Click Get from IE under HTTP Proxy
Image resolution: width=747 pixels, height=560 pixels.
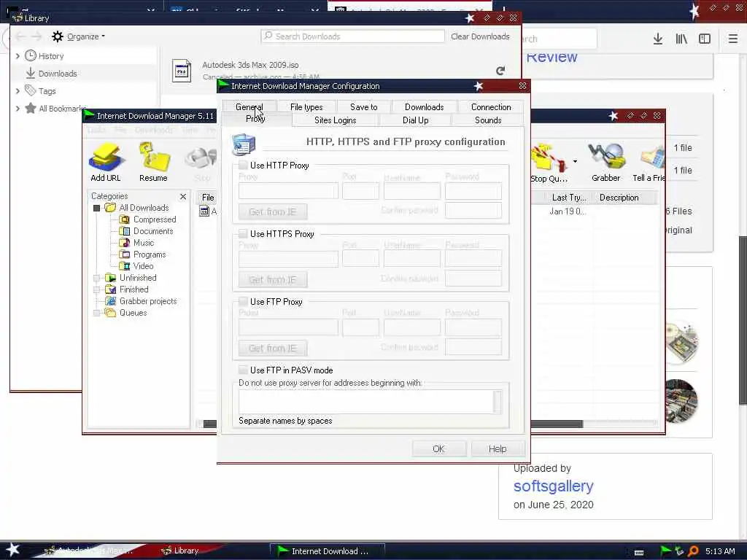point(273,212)
